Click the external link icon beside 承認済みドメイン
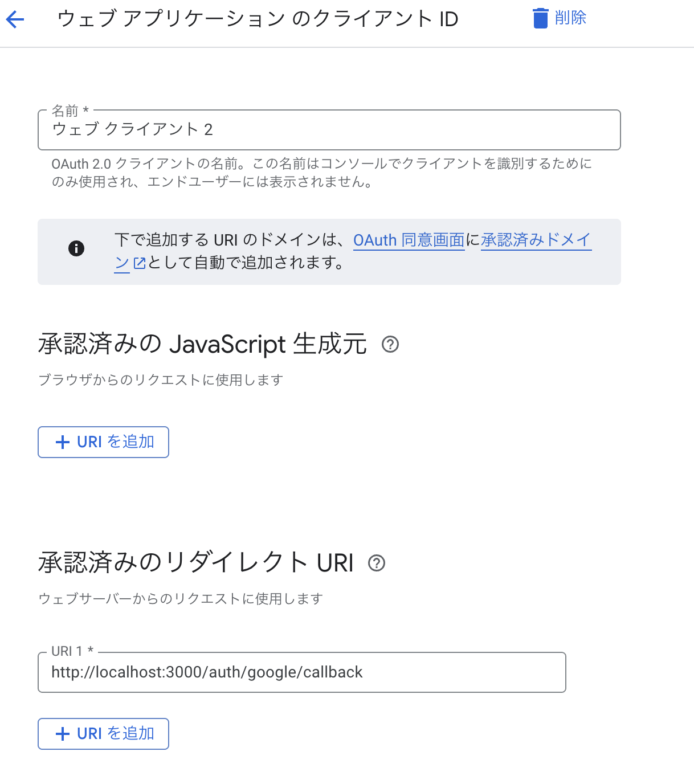The width and height of the screenshot is (694, 784). (x=141, y=264)
